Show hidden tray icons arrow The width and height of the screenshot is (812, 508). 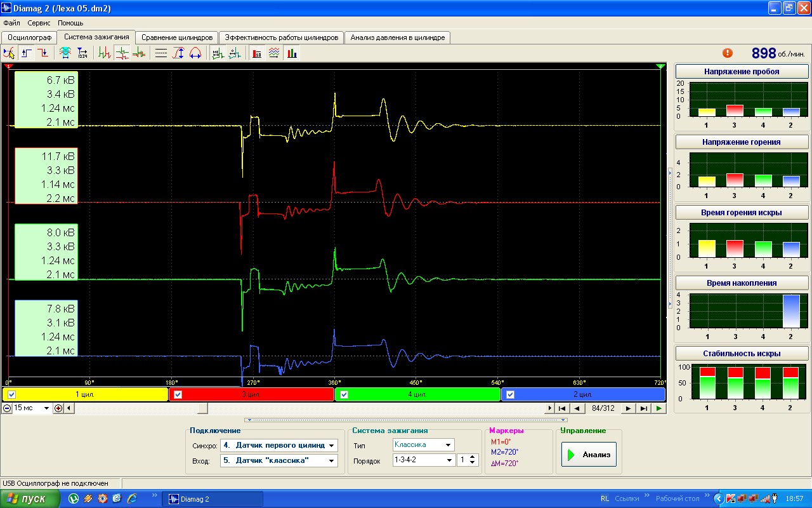[718, 498]
